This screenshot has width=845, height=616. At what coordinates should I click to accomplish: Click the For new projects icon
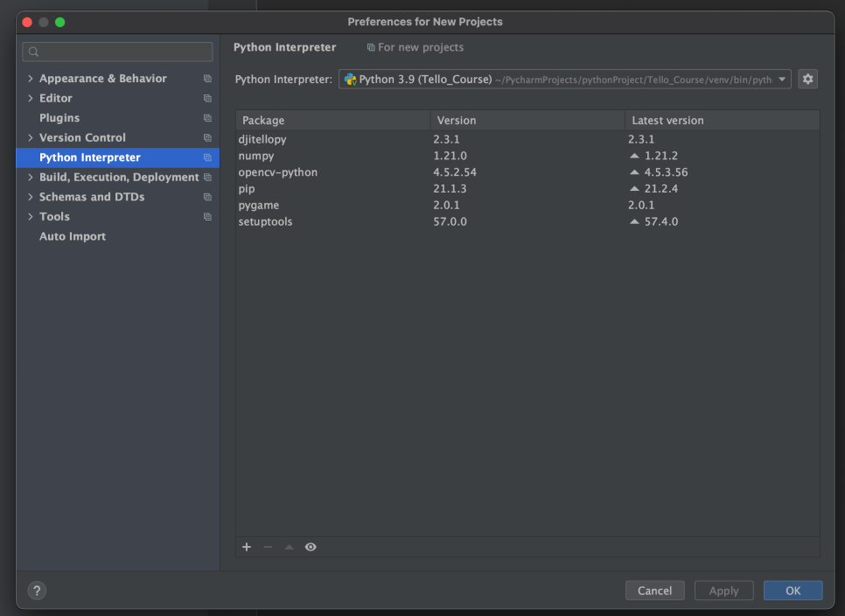point(371,47)
